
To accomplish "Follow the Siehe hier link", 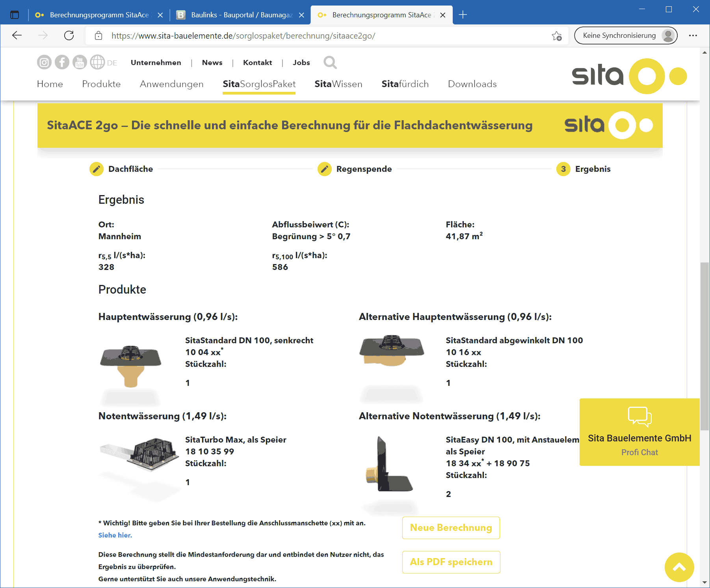I will tap(115, 535).
